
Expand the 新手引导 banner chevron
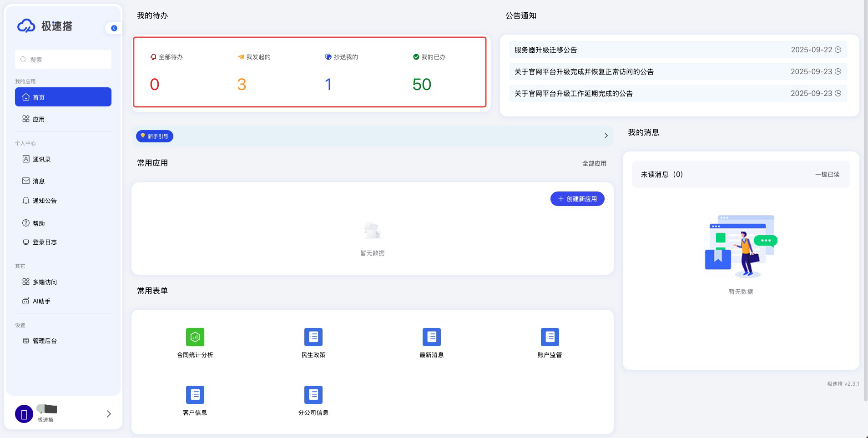(x=606, y=136)
